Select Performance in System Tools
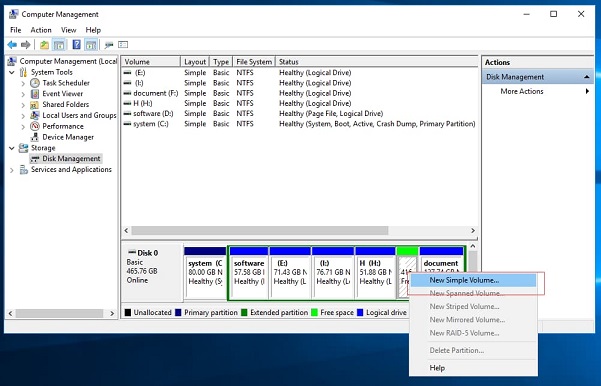 (63, 126)
